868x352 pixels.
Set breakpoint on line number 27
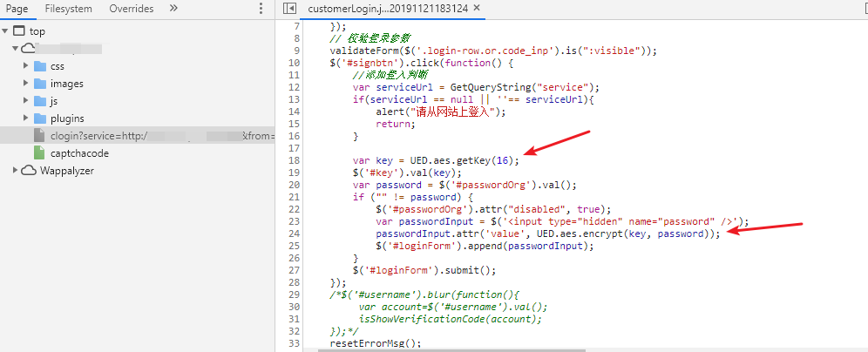pyautogui.click(x=295, y=270)
